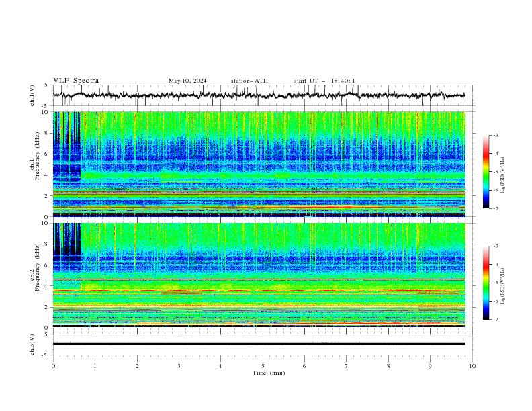Screen dimensions: 532x411
Task: Click the time axis tick label '1'
Action: click(x=95, y=366)
